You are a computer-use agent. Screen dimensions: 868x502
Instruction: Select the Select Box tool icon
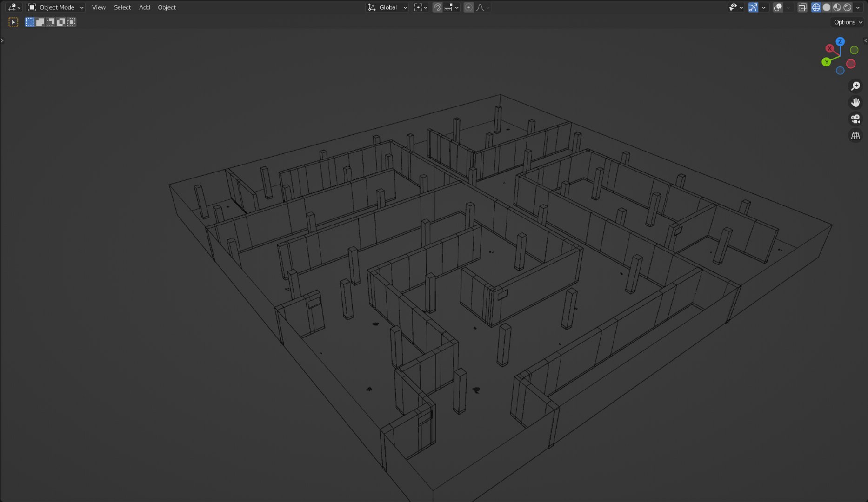point(13,22)
